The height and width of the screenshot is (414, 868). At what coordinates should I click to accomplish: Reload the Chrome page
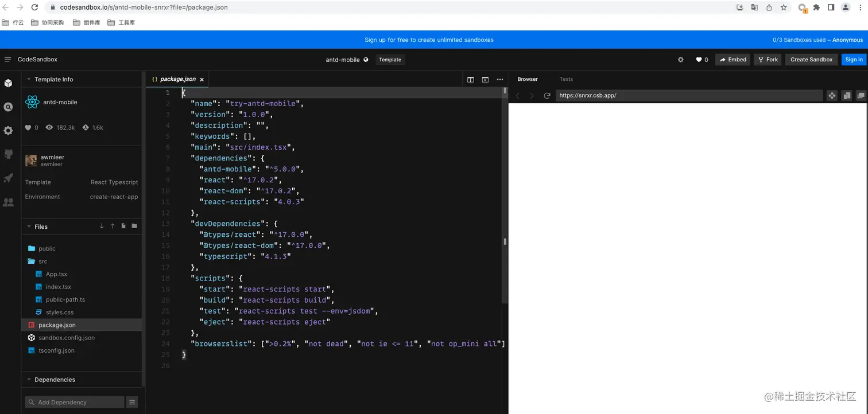[34, 7]
